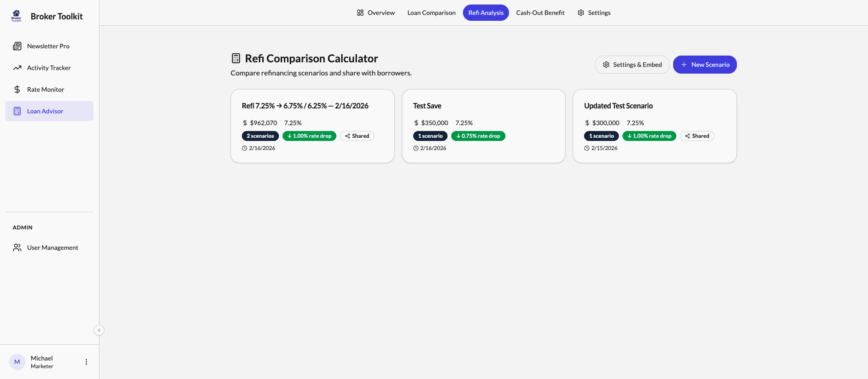Create a New Scenario

click(705, 65)
